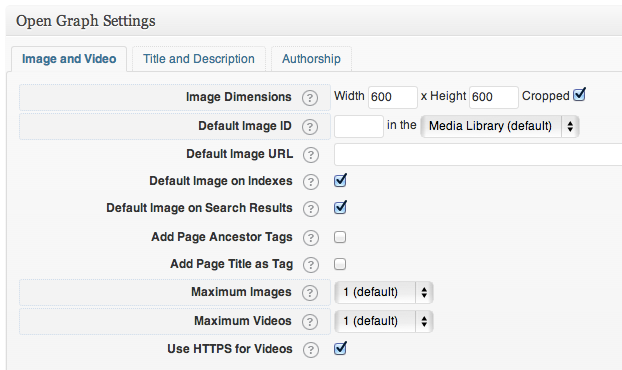Open help icon for Add Page Ancestor Tags
The image size is (622, 370).
(x=311, y=238)
